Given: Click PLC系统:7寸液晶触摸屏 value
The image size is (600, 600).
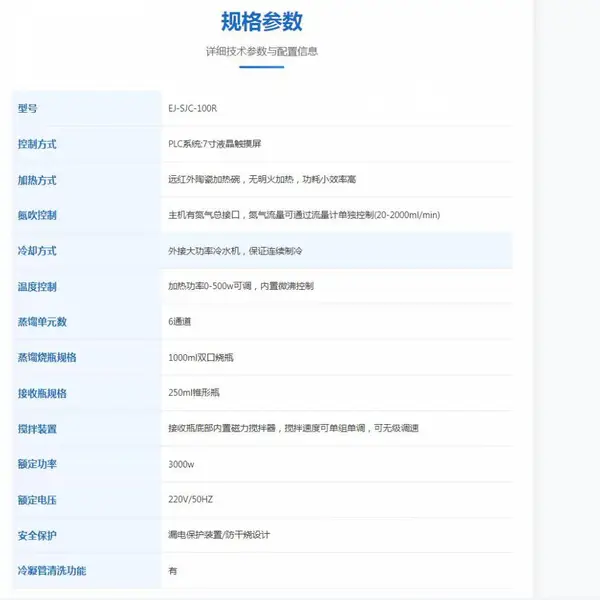Looking at the screenshot, I should [x=215, y=144].
